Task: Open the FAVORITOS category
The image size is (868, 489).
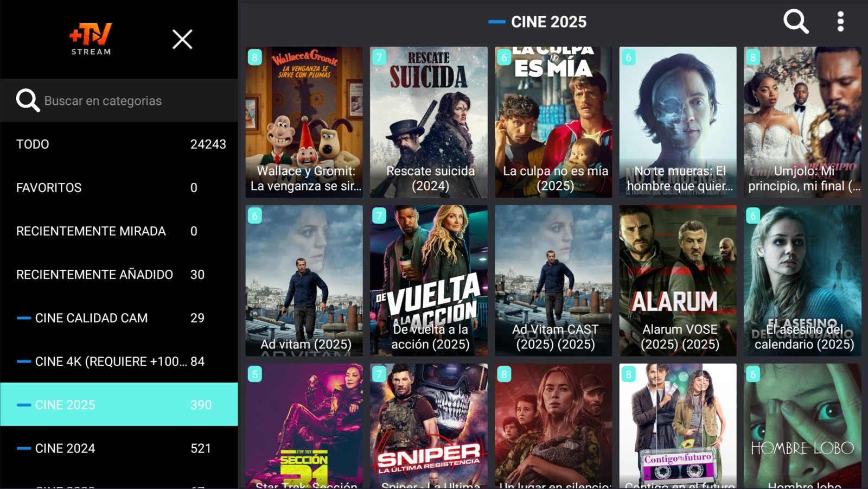Action: coord(119,187)
